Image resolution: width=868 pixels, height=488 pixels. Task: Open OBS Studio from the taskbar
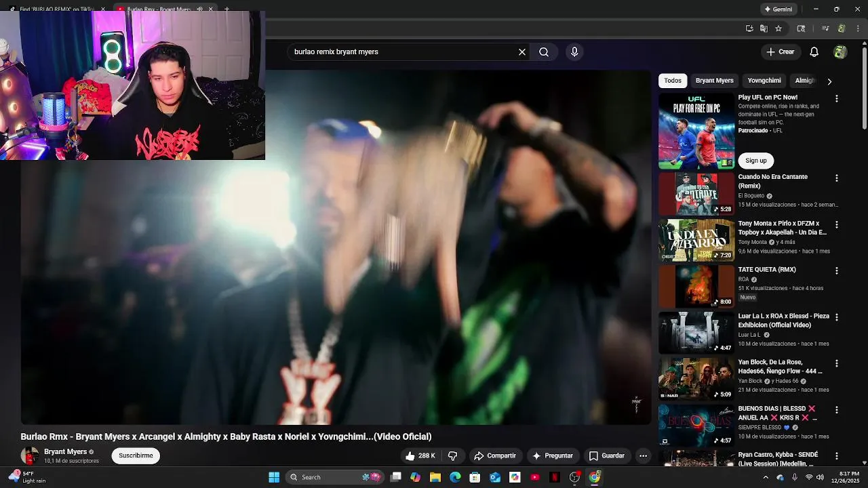[x=574, y=477]
